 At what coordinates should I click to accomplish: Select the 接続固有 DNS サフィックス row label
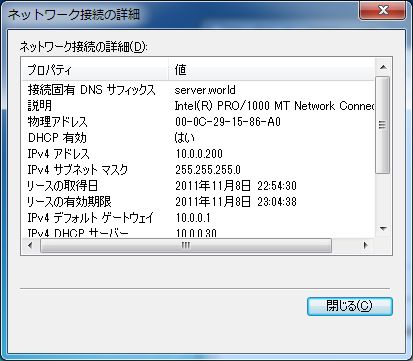coord(92,90)
